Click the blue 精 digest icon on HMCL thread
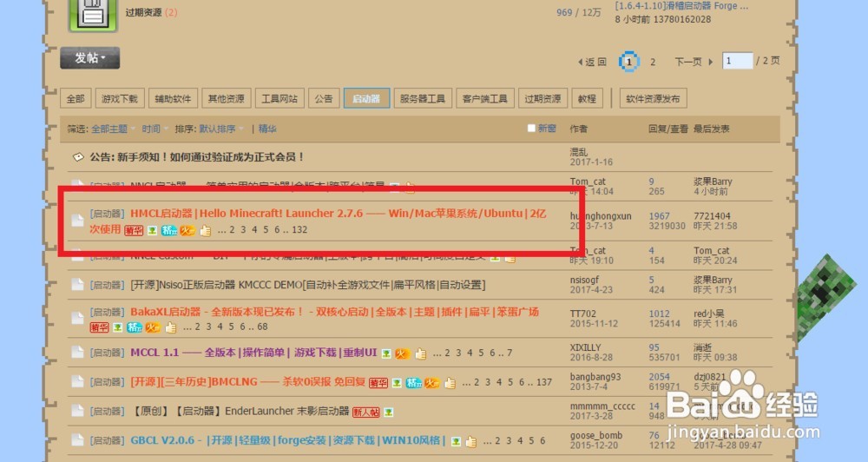 pos(169,230)
